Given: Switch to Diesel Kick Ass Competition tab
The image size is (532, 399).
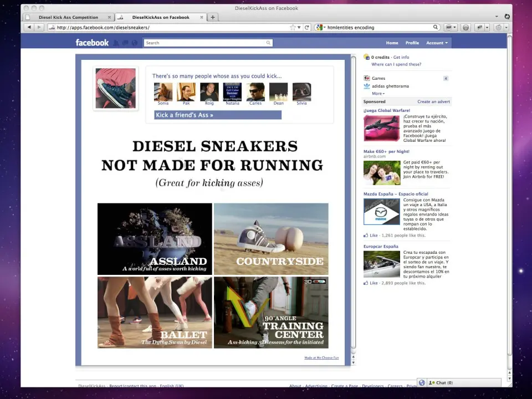Looking at the screenshot, I should [x=68, y=17].
